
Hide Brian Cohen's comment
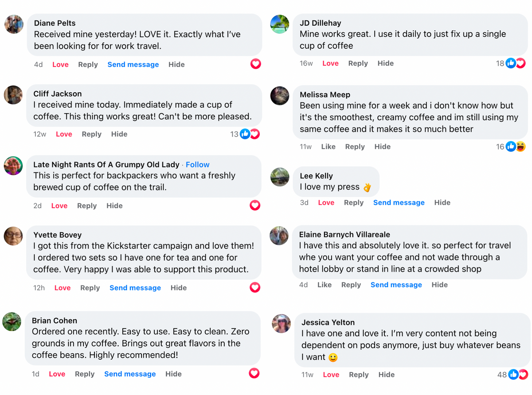coord(173,374)
